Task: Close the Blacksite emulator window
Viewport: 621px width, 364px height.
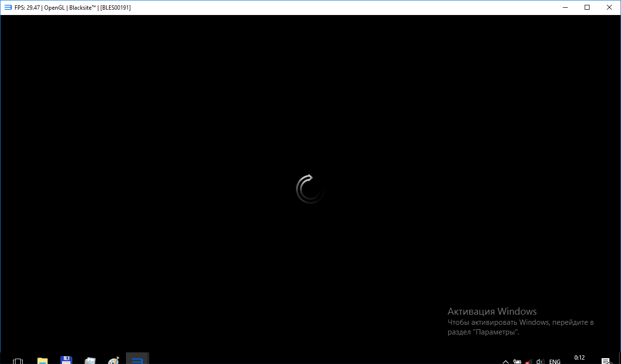Action: click(x=609, y=7)
